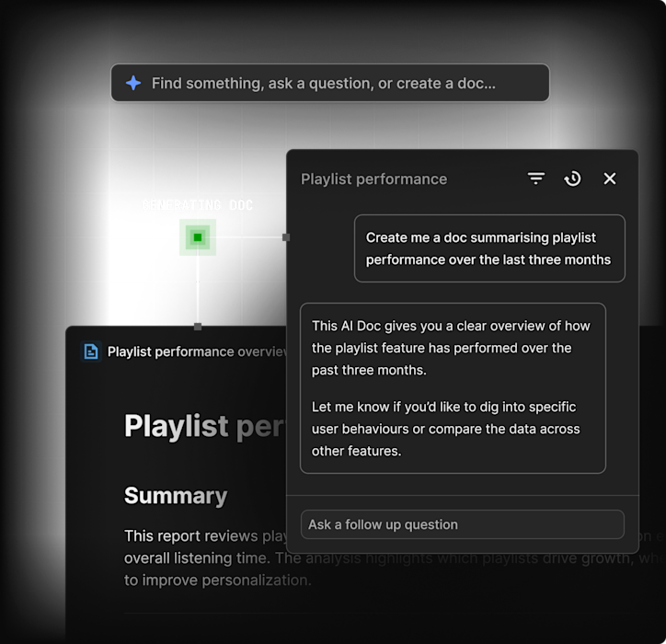666x644 pixels.
Task: Click the 'Playlist performance' panel title
Action: (373, 178)
